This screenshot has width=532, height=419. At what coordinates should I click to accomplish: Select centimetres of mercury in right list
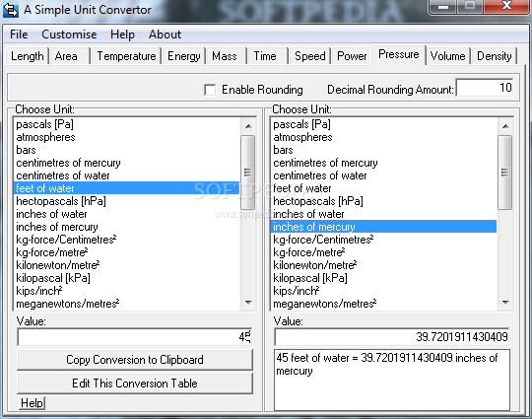384,163
